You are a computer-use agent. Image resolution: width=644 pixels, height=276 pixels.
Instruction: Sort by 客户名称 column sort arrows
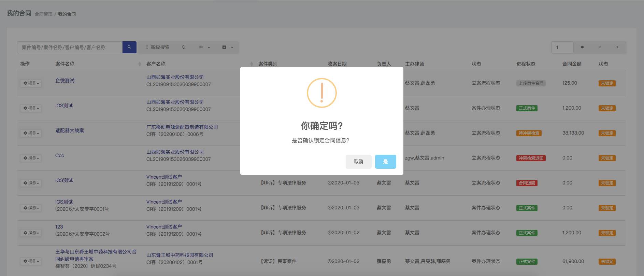[252, 64]
